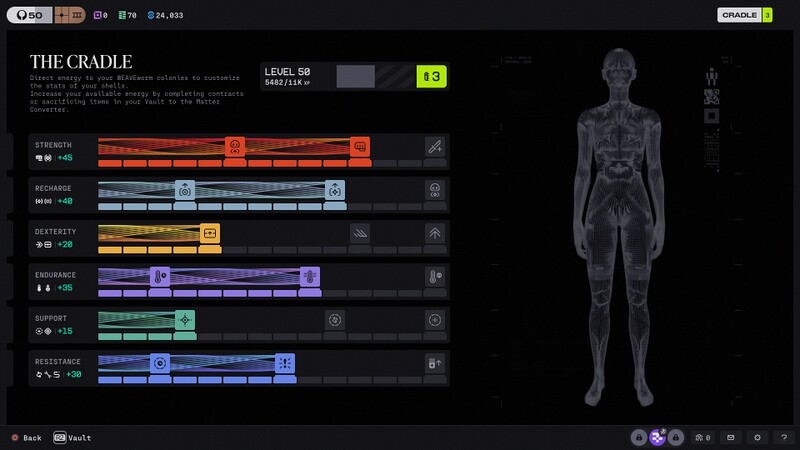
Task: Select the locked final Resistance perk icon
Action: 435,364
